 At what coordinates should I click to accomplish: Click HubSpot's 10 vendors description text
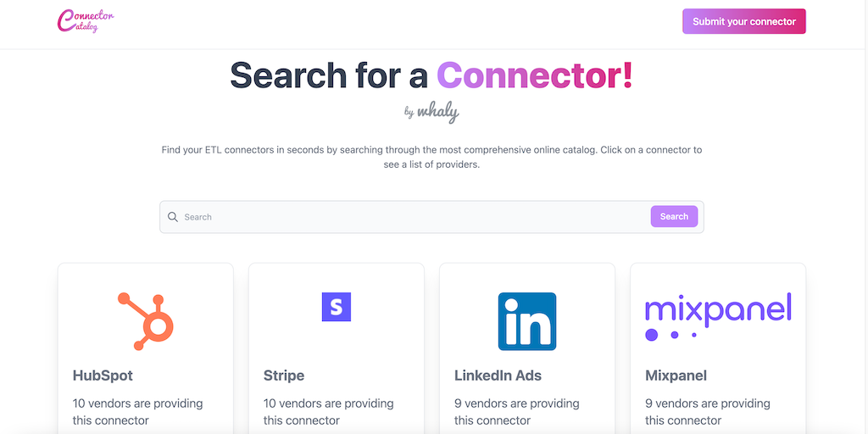(137, 411)
